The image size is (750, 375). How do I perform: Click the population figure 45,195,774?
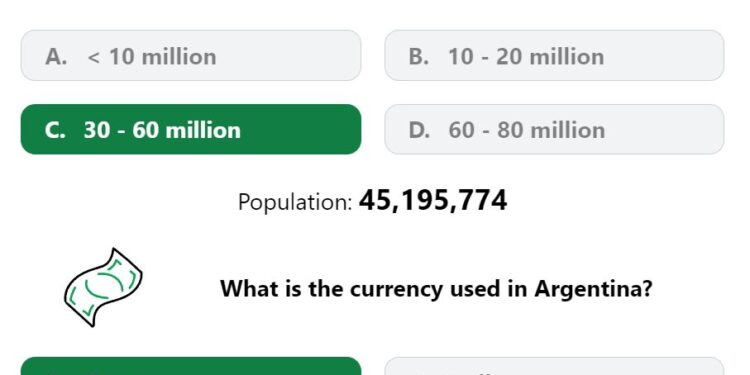click(433, 200)
